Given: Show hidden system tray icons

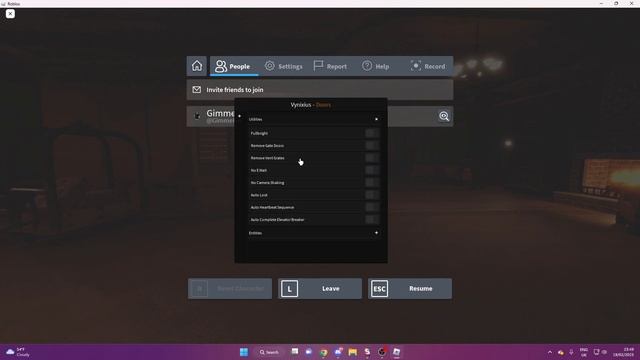Looking at the screenshot, I should pyautogui.click(x=550, y=352).
